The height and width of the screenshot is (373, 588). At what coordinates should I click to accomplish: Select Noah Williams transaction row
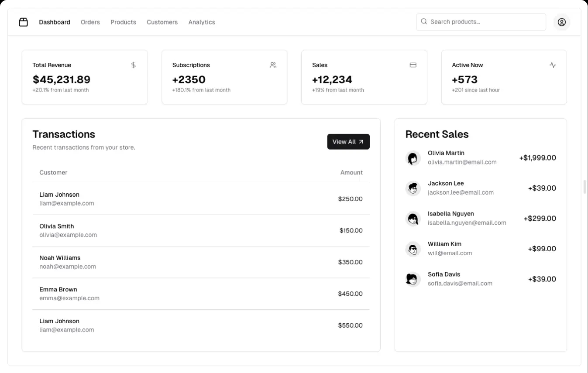click(x=201, y=262)
